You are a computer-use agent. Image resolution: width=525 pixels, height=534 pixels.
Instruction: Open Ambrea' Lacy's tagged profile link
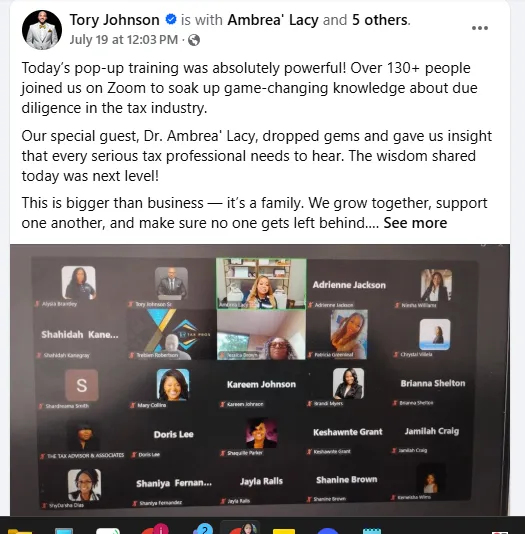[x=273, y=20]
